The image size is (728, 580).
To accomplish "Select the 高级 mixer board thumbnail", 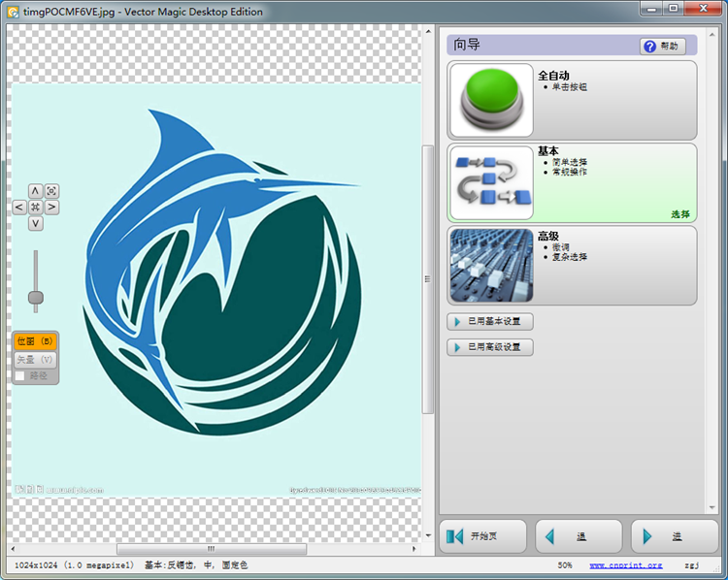I will [492, 265].
